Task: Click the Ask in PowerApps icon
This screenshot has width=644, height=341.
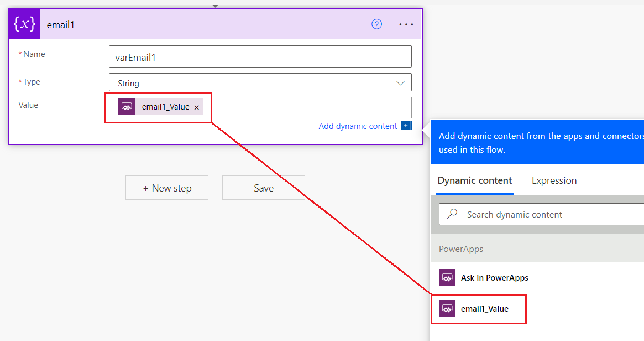Action: coord(447,278)
